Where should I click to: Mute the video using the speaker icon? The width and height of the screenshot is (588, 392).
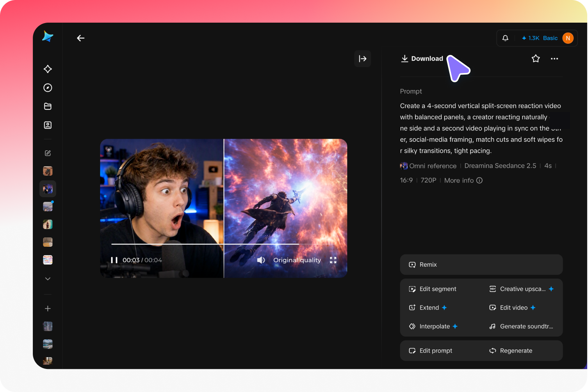pyautogui.click(x=261, y=260)
